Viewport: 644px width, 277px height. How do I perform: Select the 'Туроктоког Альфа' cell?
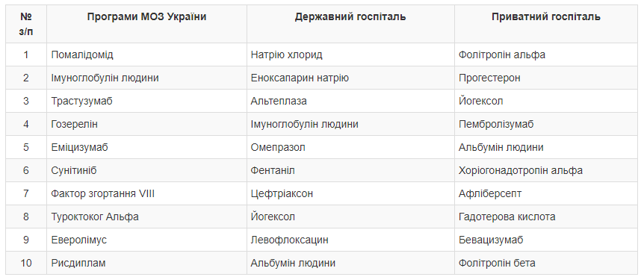point(146,217)
